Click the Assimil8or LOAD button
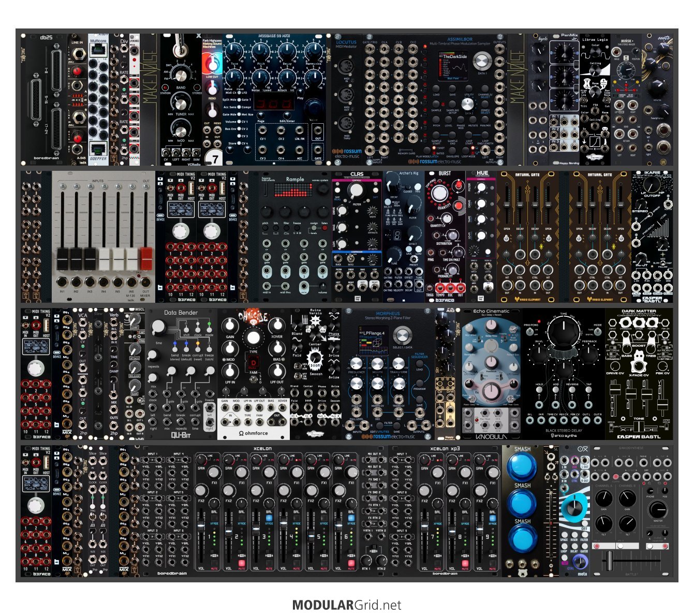This screenshot has height=616, width=694. pos(436,88)
